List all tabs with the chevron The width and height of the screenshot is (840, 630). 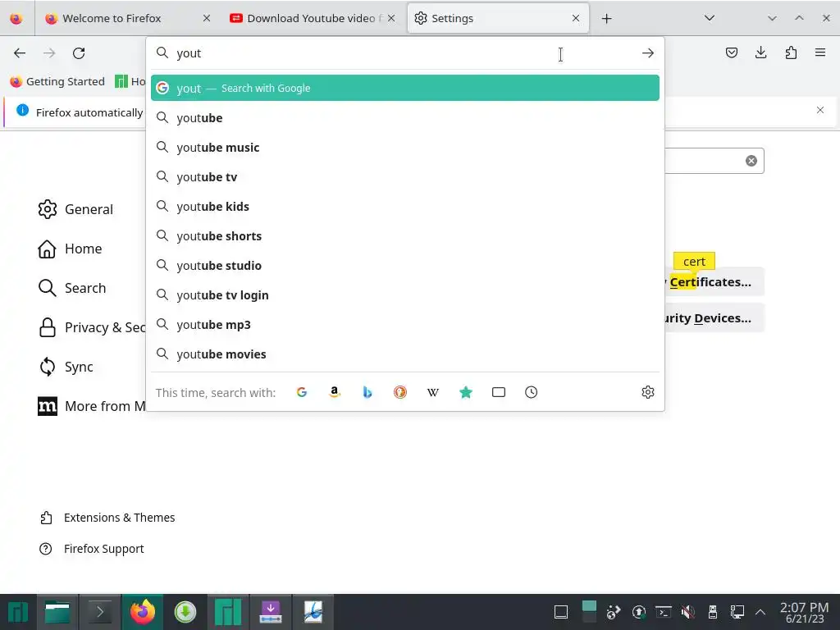(x=710, y=18)
